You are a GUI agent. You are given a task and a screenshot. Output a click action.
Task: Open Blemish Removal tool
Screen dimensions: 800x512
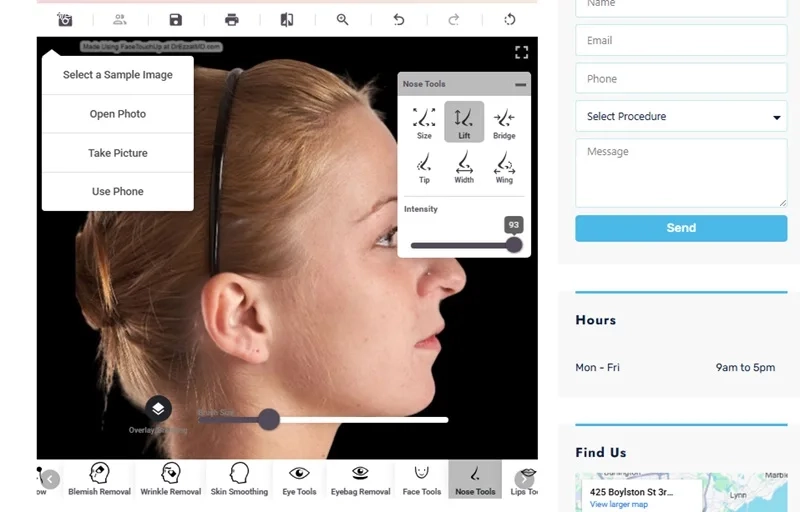[99, 479]
